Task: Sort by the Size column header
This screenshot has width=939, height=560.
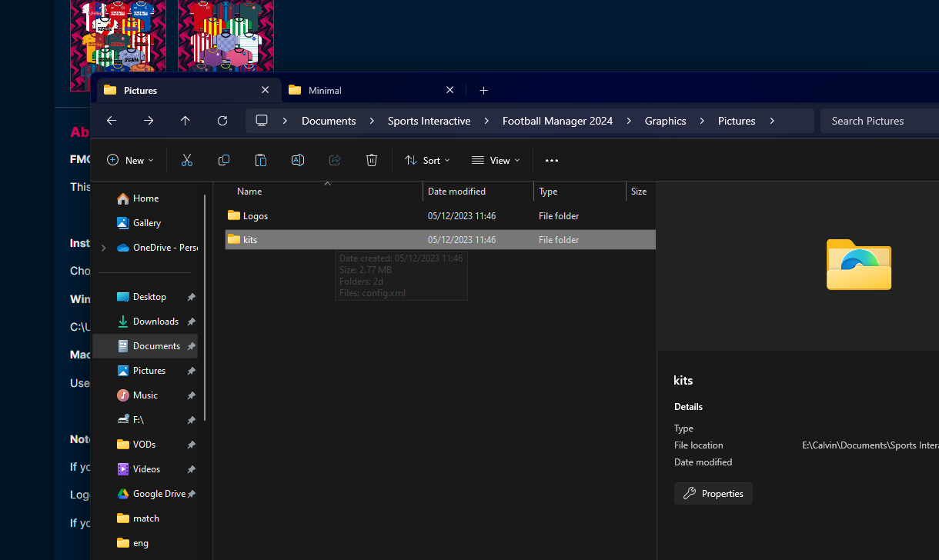Action: click(640, 192)
